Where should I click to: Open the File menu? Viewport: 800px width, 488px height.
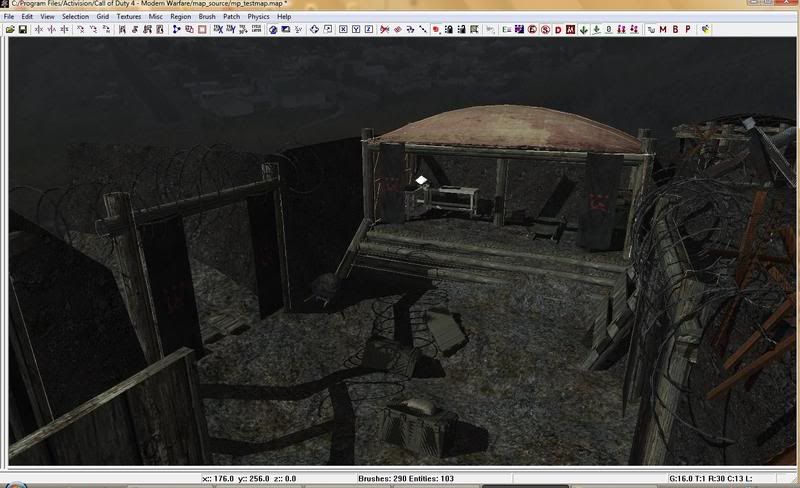pos(9,17)
